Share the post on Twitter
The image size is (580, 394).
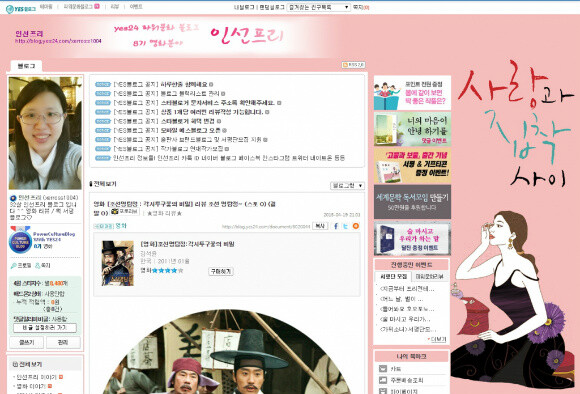[x=345, y=226]
